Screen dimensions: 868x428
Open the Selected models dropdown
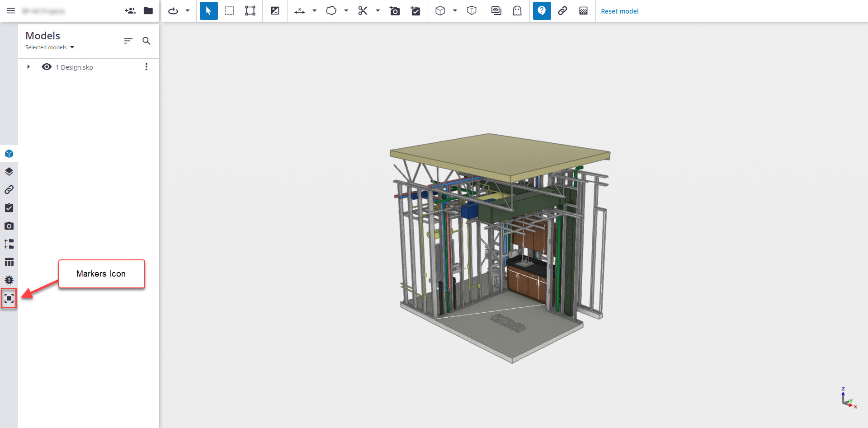pyautogui.click(x=50, y=47)
